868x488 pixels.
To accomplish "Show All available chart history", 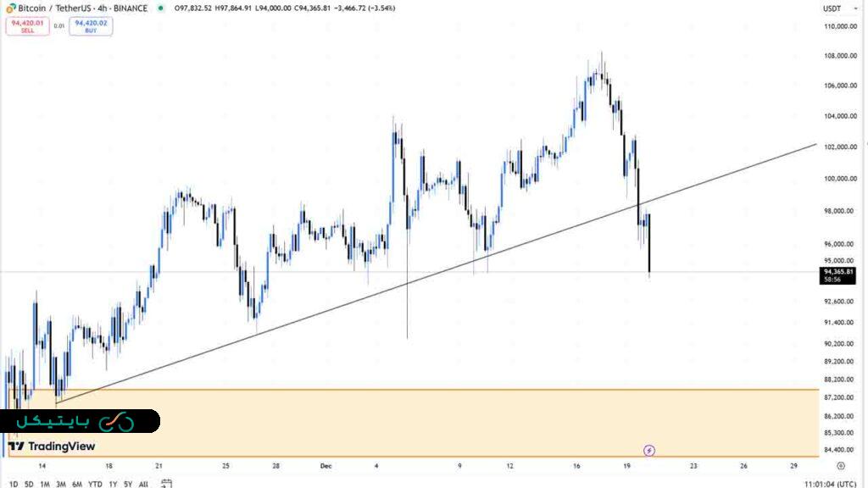I will click(x=143, y=484).
